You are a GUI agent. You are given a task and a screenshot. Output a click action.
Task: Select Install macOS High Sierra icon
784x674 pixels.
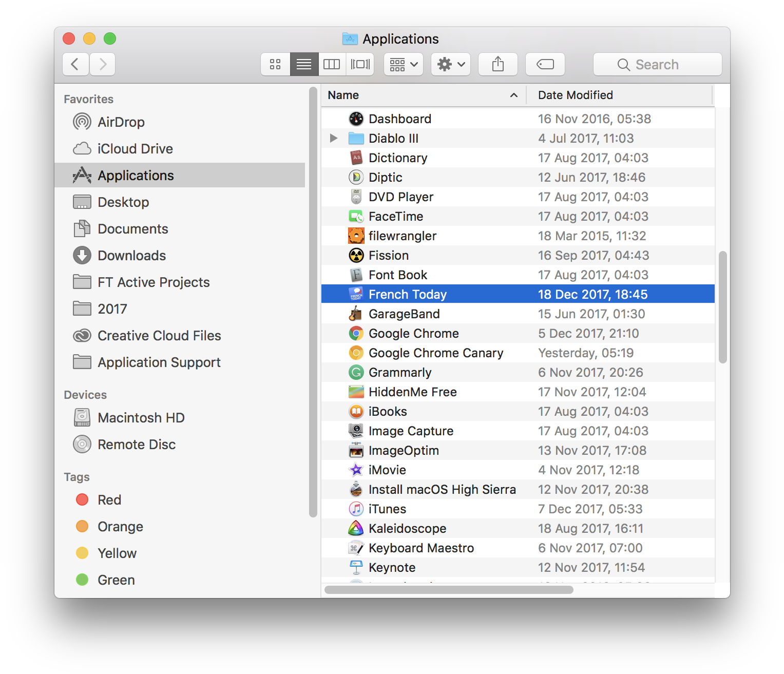(x=356, y=489)
